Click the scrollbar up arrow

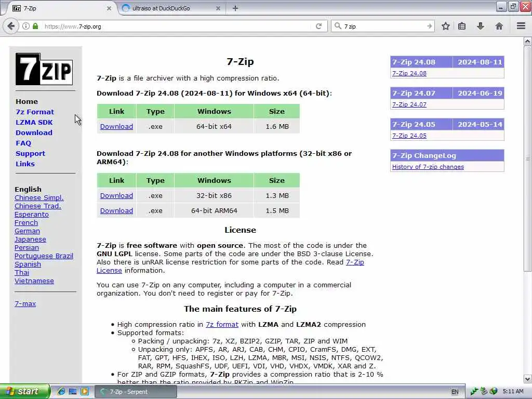click(x=527, y=42)
